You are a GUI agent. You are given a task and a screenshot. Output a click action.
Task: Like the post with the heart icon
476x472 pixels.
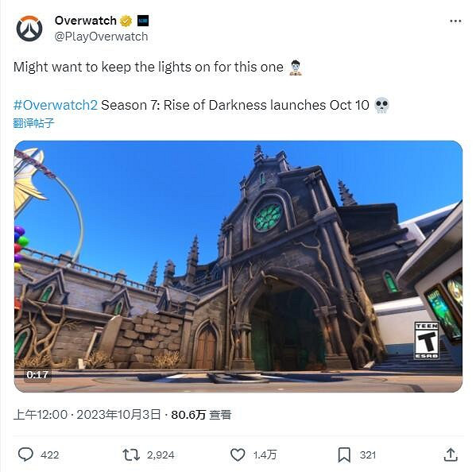tap(238, 455)
